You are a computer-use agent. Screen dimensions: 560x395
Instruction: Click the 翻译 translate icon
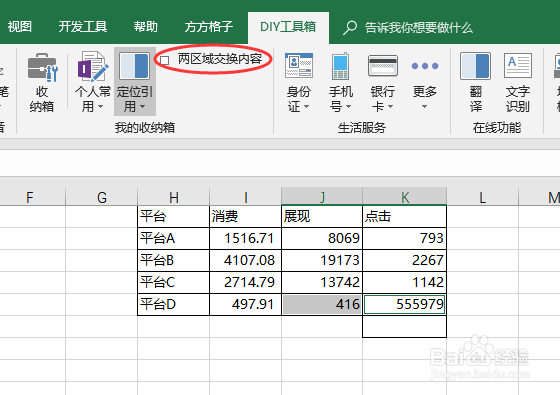(x=475, y=66)
